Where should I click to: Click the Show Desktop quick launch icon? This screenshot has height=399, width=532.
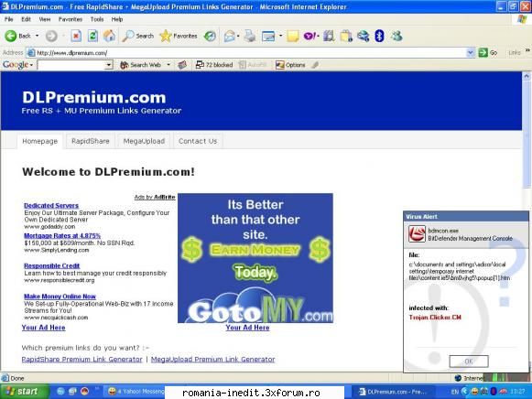pos(72,392)
